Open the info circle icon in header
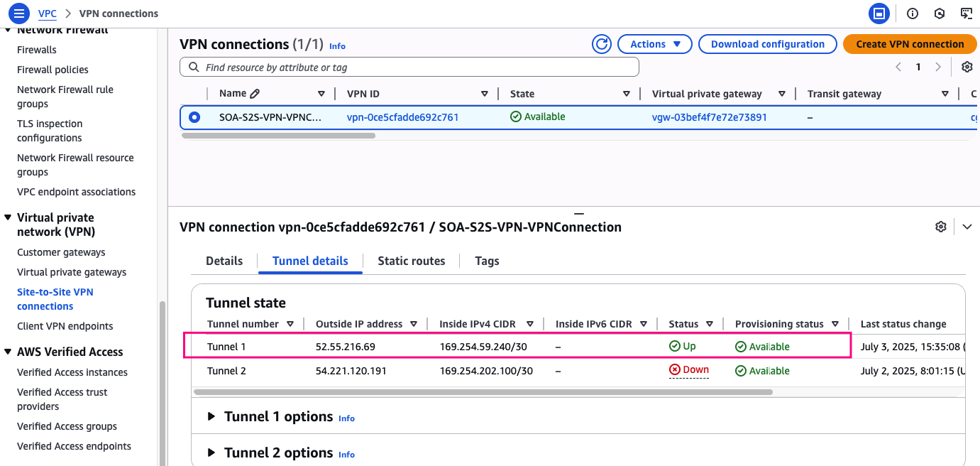980x466 pixels. click(x=913, y=13)
